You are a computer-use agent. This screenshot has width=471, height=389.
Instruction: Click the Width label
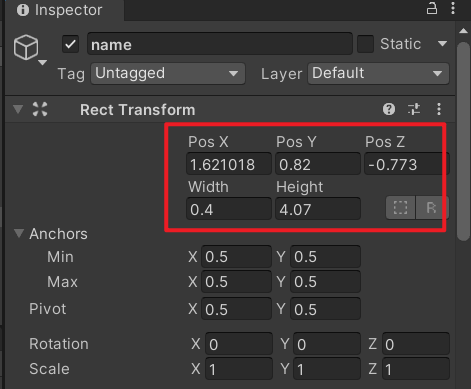click(208, 187)
